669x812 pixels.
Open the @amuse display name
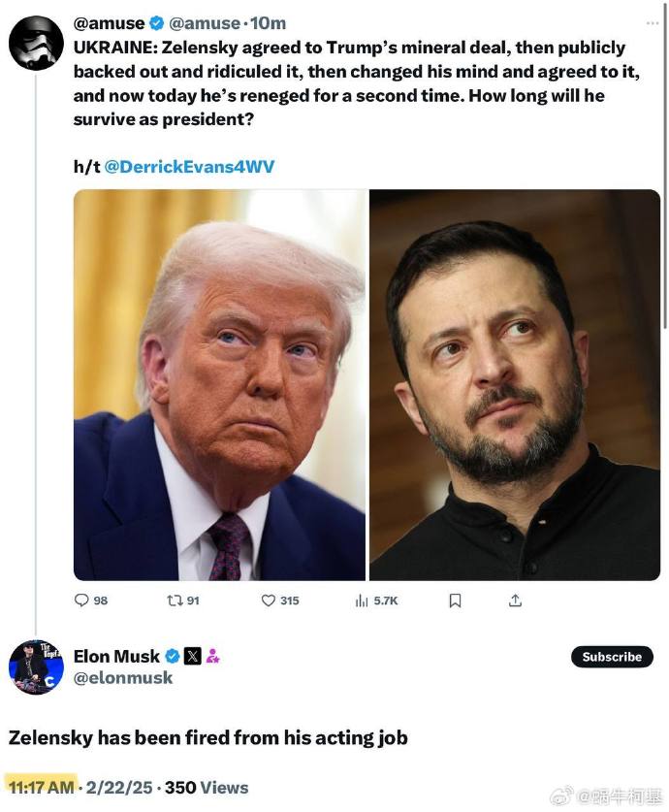(x=110, y=22)
